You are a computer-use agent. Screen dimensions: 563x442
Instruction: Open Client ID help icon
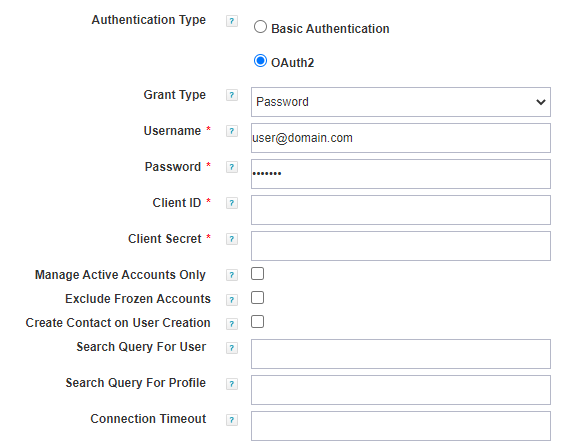(x=232, y=203)
